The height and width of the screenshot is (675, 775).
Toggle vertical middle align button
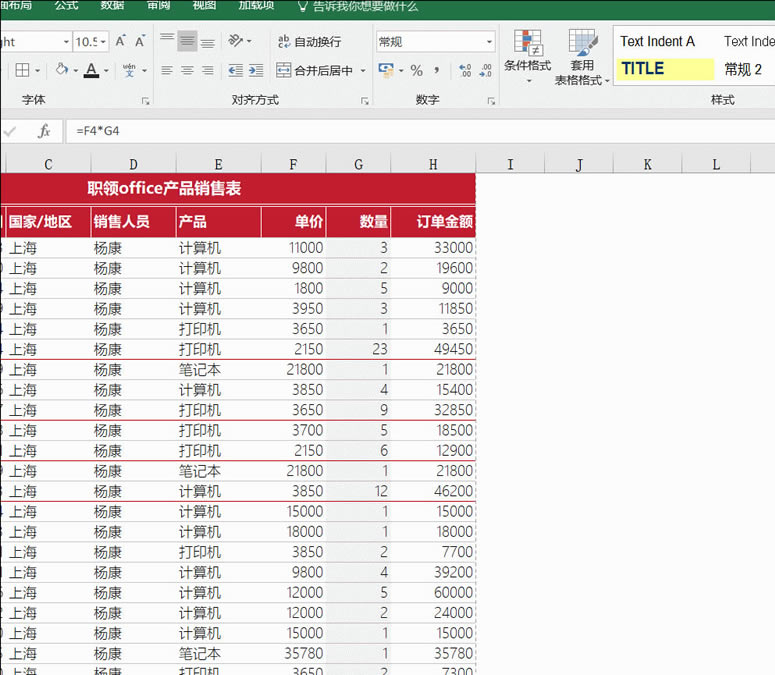pos(187,42)
